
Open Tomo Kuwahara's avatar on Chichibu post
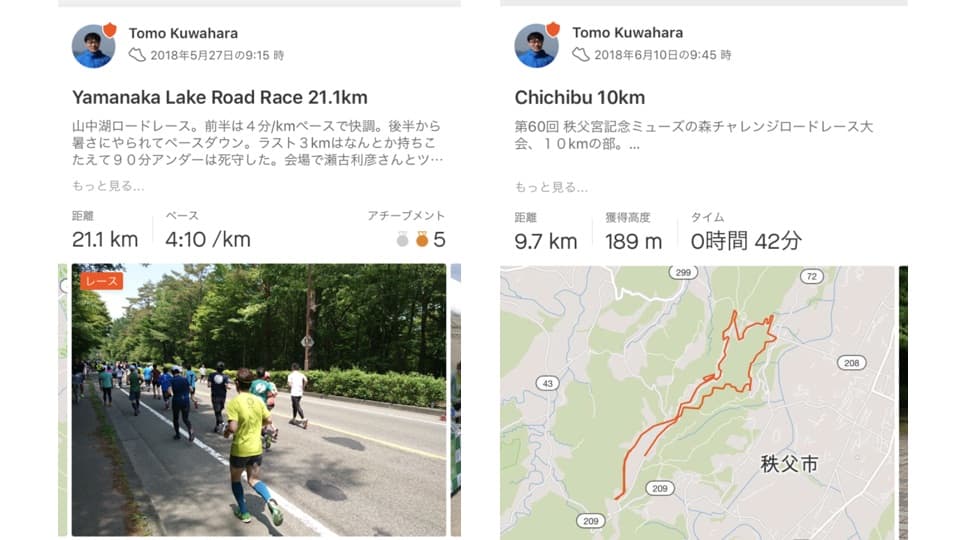pyautogui.click(x=536, y=46)
